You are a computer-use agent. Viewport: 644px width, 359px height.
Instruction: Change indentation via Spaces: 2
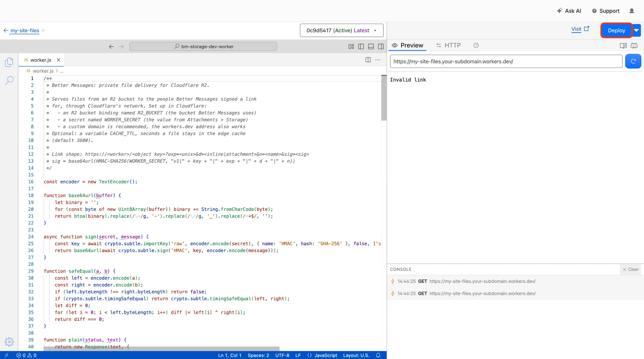pyautogui.click(x=258, y=355)
